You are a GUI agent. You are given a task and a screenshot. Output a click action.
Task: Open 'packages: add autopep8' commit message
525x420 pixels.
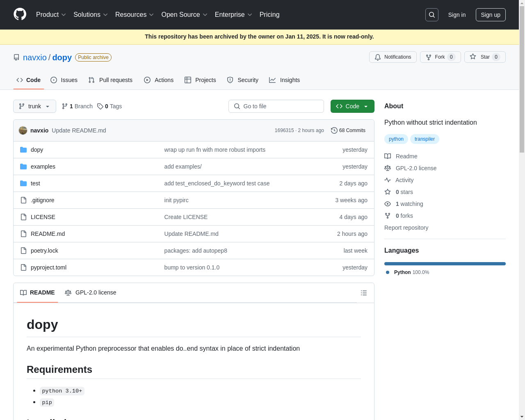pos(196,251)
